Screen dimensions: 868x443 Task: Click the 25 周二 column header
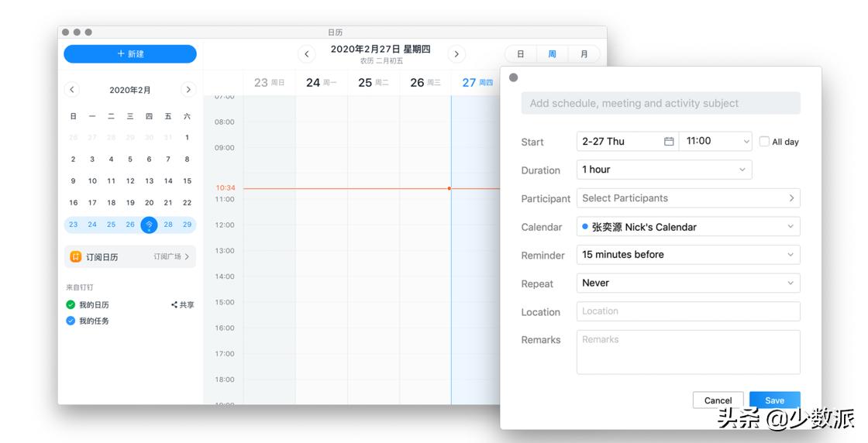pos(373,82)
